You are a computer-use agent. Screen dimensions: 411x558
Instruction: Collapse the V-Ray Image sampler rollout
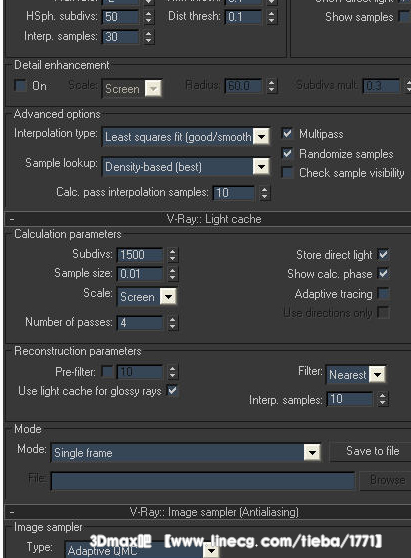click(12, 512)
